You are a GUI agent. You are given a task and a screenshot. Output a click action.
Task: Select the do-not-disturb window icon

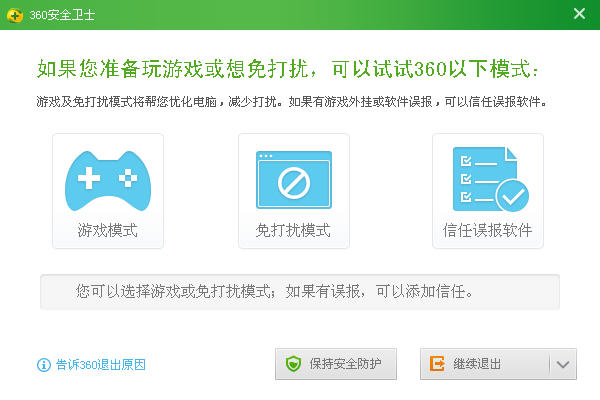click(x=293, y=179)
